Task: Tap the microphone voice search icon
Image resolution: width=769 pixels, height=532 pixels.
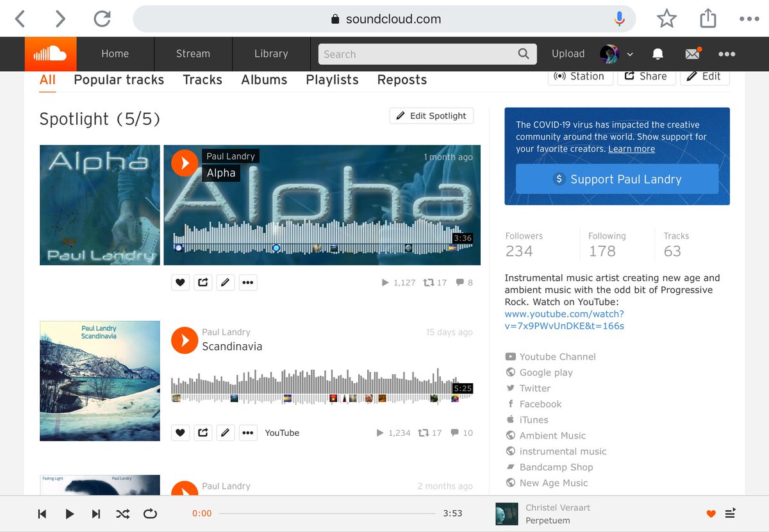Action: [619, 19]
